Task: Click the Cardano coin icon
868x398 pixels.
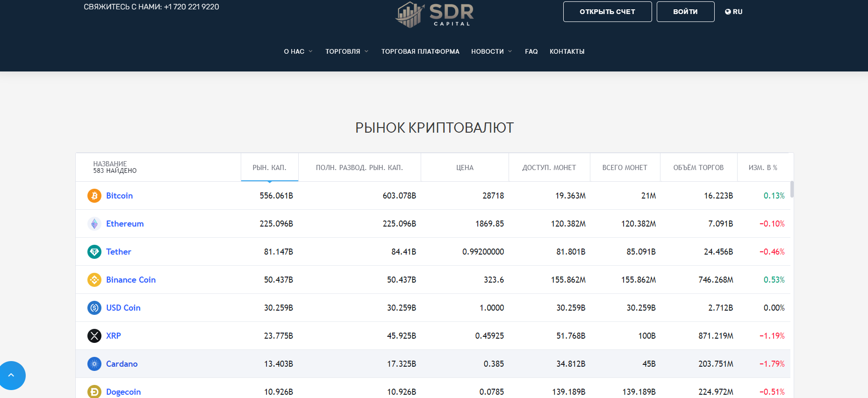Action: 94,364
